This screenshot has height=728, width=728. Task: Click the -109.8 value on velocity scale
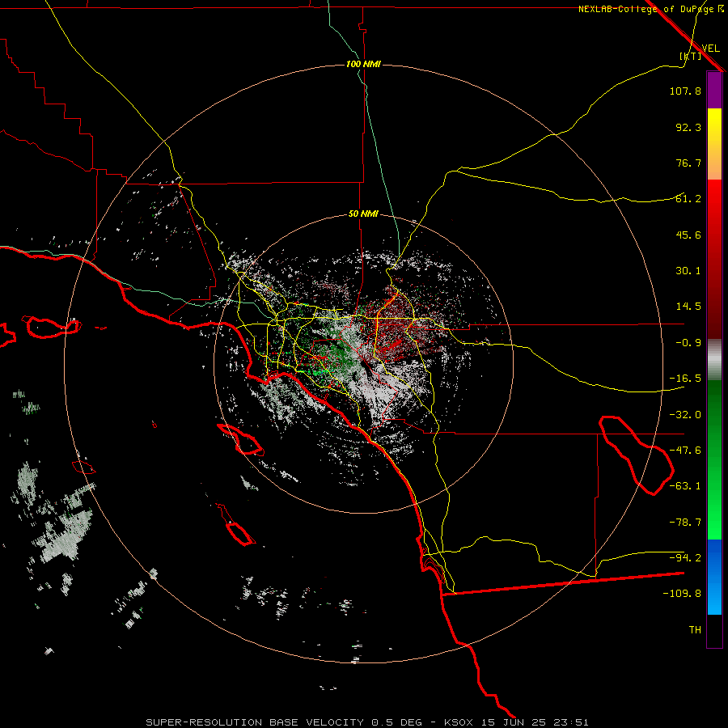click(682, 594)
